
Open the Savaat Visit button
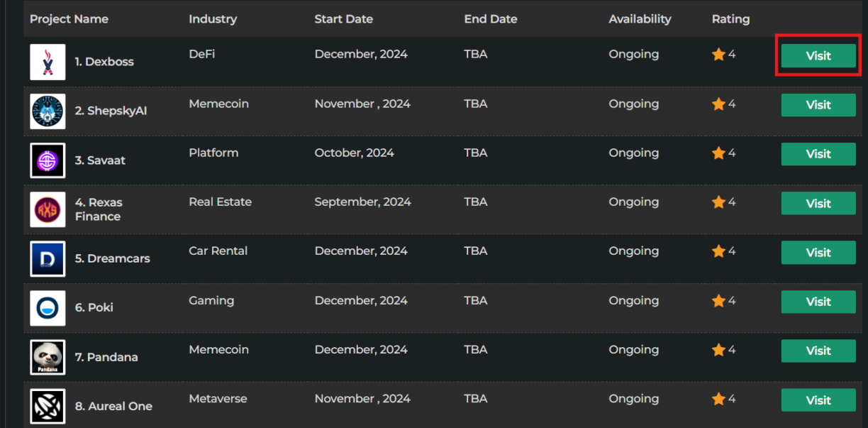point(818,154)
